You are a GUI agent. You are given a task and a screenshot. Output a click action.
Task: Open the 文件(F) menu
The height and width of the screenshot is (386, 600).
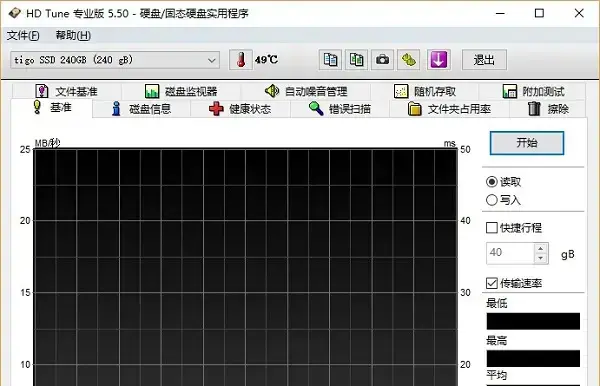click(23, 36)
